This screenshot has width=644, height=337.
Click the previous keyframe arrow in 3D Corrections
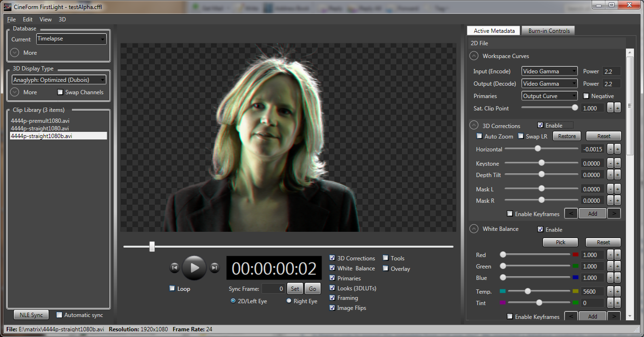tap(571, 214)
